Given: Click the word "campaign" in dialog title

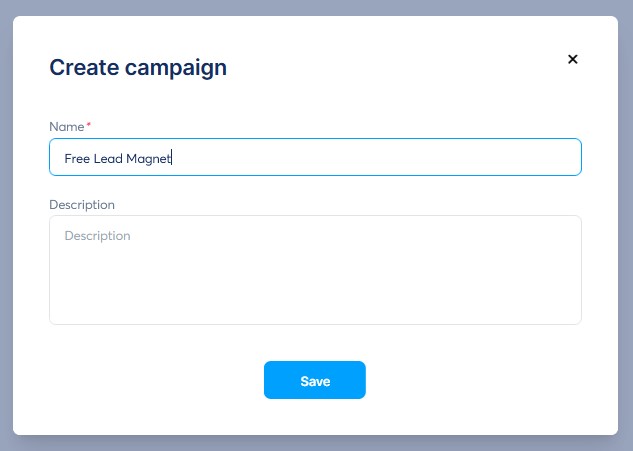Looking at the screenshot, I should point(180,68).
